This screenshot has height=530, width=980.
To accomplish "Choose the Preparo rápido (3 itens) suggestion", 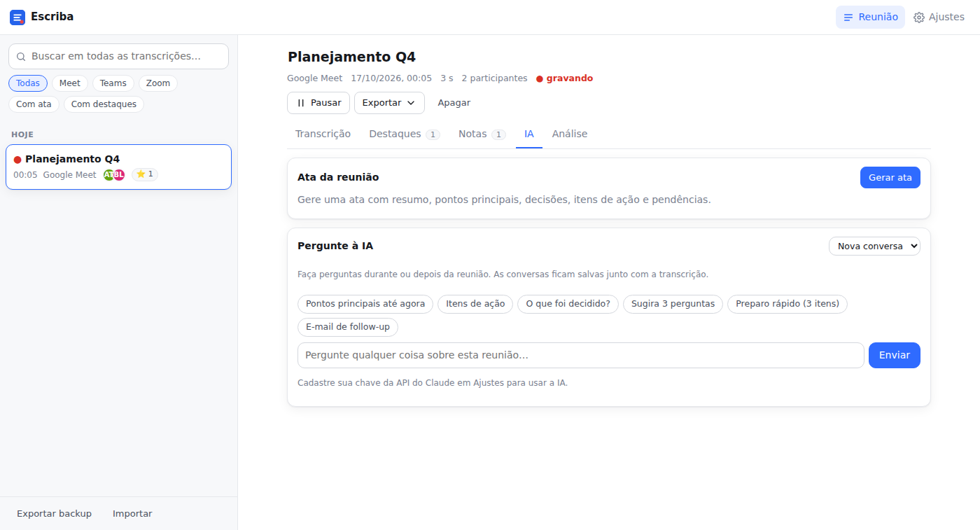I will click(787, 304).
